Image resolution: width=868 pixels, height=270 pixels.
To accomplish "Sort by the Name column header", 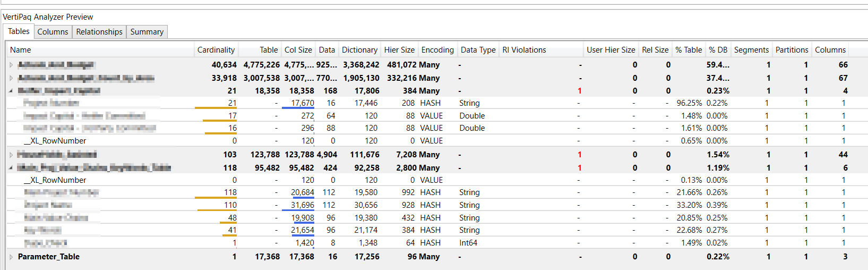I will point(21,50).
